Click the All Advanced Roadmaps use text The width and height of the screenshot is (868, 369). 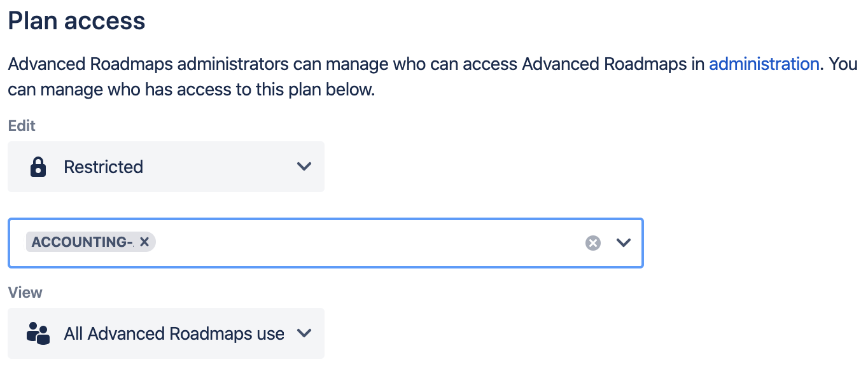pos(174,333)
